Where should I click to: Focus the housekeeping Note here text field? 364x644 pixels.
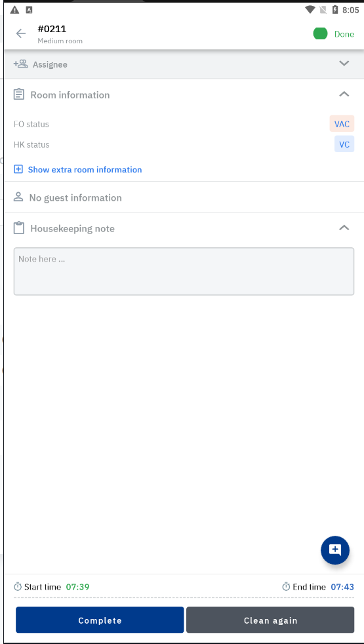(x=184, y=271)
